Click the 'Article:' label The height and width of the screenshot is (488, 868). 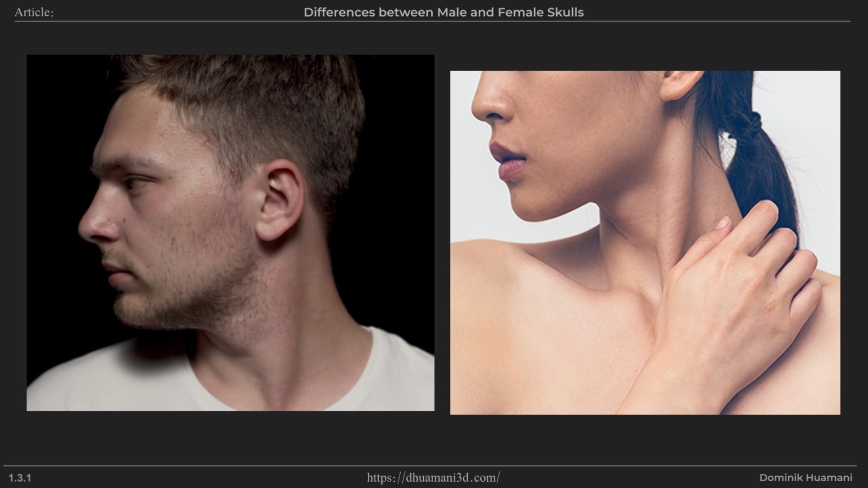coord(34,12)
